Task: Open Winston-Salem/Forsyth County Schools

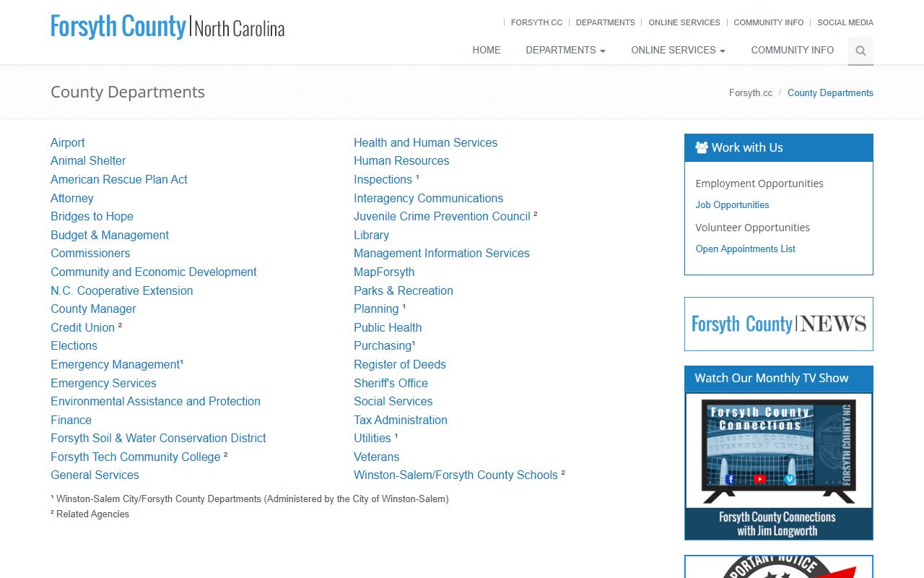Action: tap(456, 475)
